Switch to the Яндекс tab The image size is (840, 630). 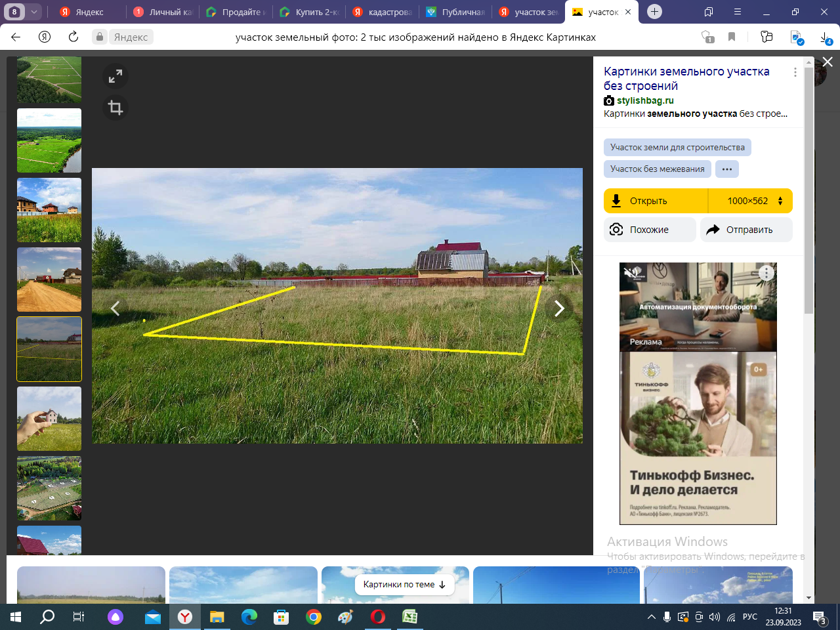[89, 12]
